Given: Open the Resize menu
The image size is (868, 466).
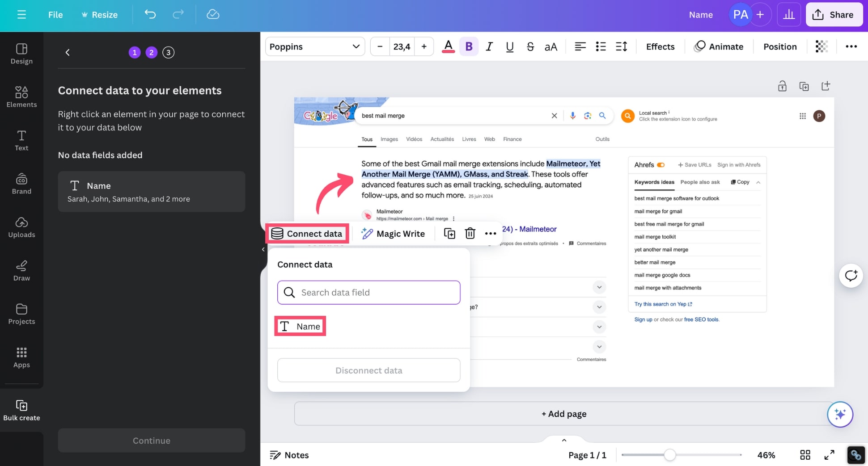Looking at the screenshot, I should tap(99, 15).
